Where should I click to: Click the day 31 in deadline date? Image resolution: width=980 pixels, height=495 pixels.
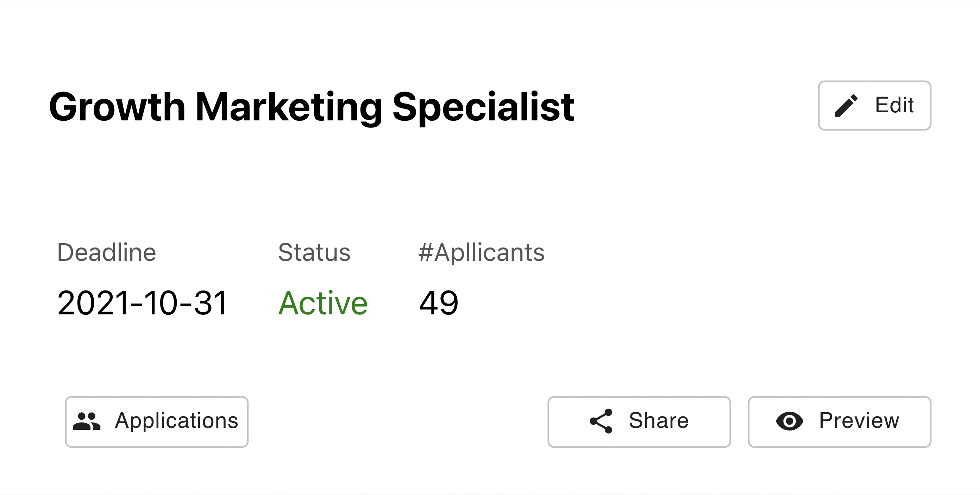(211, 303)
